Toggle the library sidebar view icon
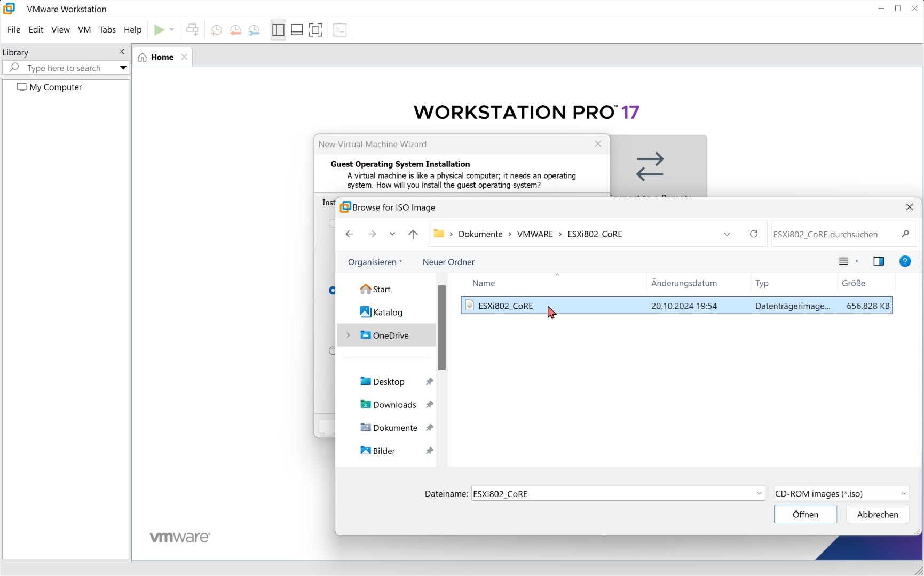Image resolution: width=924 pixels, height=576 pixels. [x=278, y=30]
